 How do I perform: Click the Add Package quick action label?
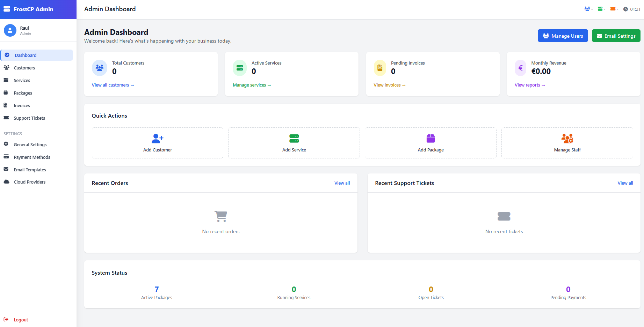click(x=431, y=150)
